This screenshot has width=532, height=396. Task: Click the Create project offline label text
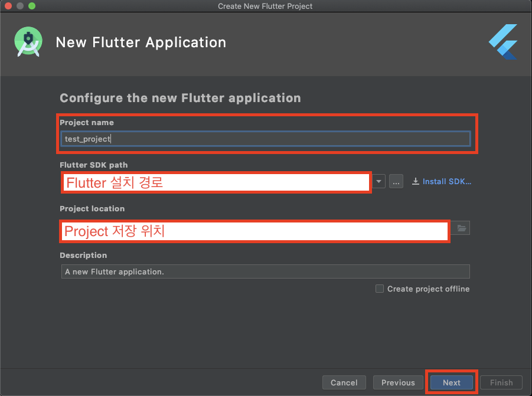(x=429, y=289)
